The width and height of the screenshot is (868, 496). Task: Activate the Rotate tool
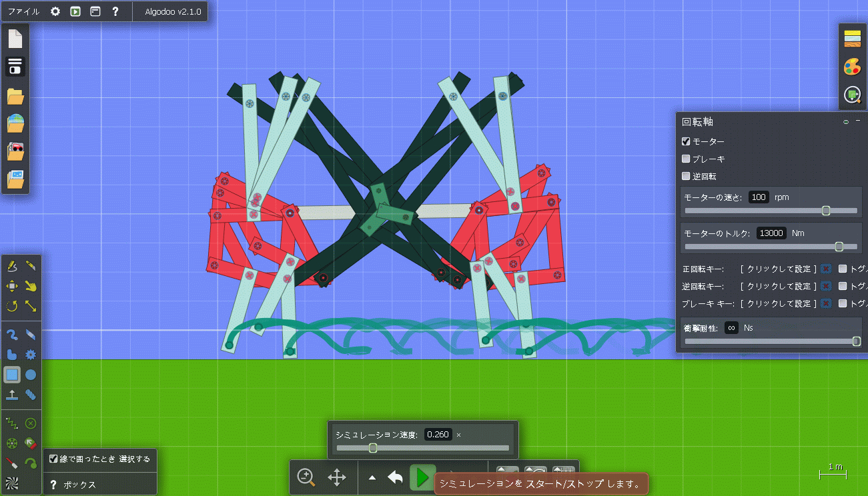coord(12,306)
